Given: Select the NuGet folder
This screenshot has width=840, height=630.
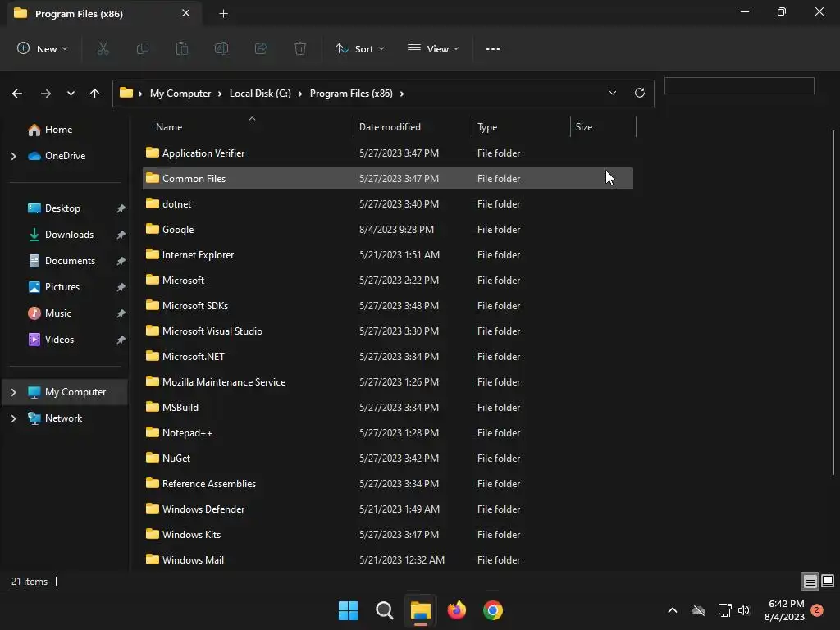Looking at the screenshot, I should [x=388, y=459].
